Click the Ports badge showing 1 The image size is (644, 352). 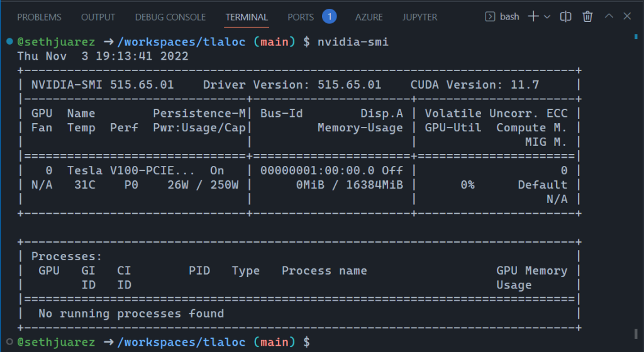tap(329, 17)
